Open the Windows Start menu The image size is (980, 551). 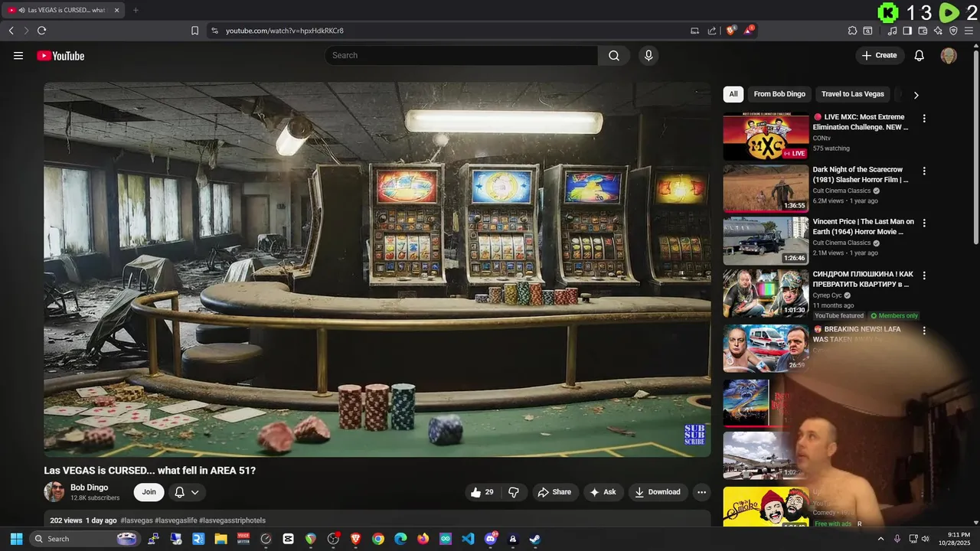[x=16, y=539]
